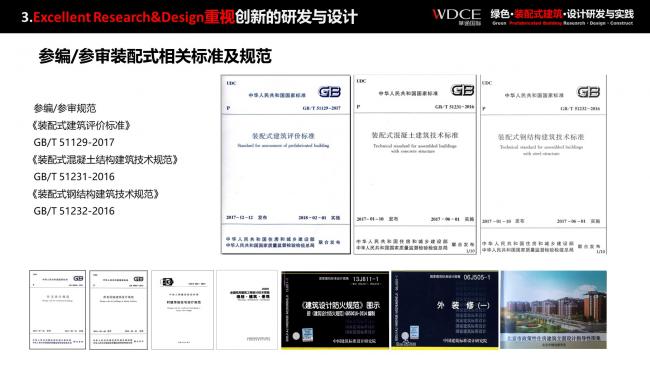The width and height of the screenshot is (650, 365).
Task: Open the 06J505-1 外装修 atlas cover
Action: [x=445, y=310]
